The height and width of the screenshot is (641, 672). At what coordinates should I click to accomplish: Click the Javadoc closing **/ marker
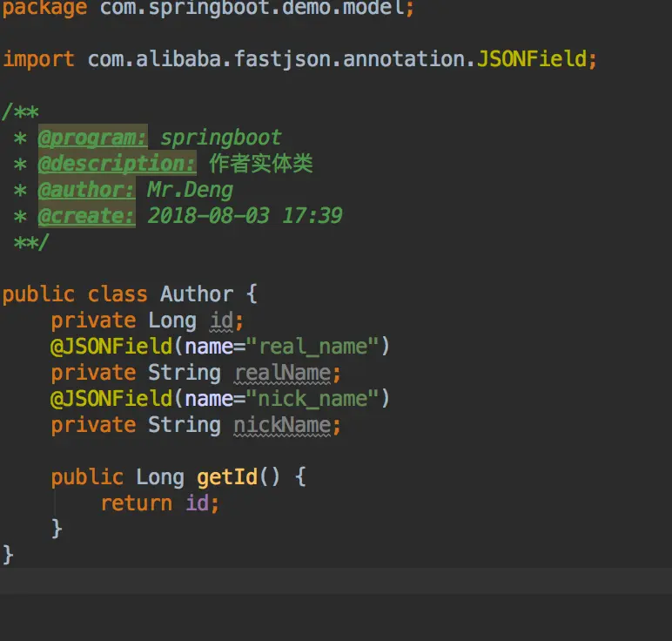(x=31, y=242)
